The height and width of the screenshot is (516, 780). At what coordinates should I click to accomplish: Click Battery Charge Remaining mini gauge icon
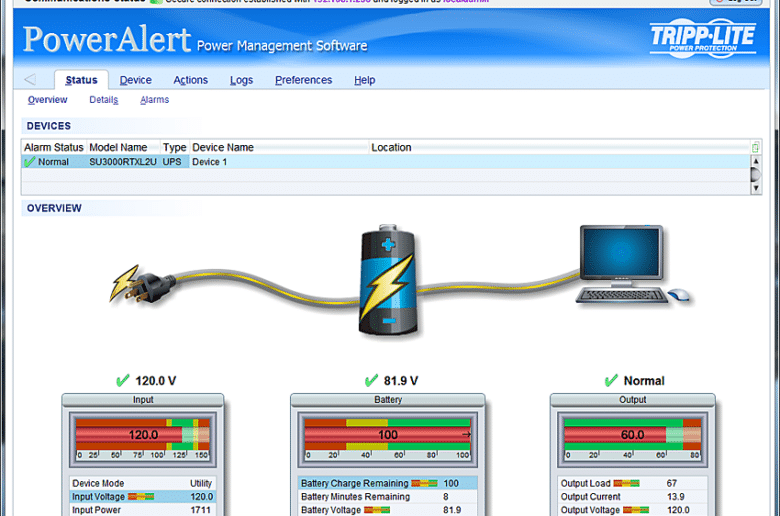pos(424,483)
